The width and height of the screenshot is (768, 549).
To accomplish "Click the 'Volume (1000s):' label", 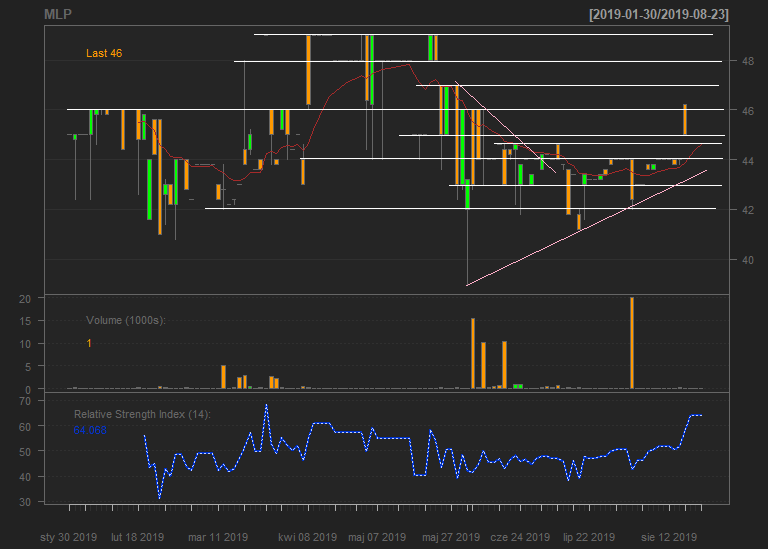I will pyautogui.click(x=126, y=320).
